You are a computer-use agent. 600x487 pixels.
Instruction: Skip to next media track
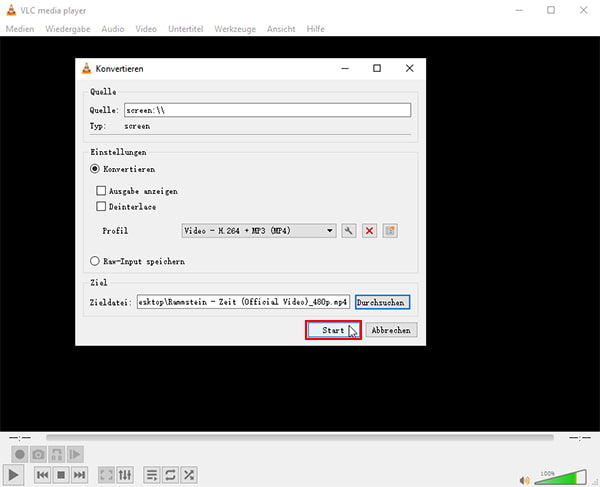tap(79, 475)
